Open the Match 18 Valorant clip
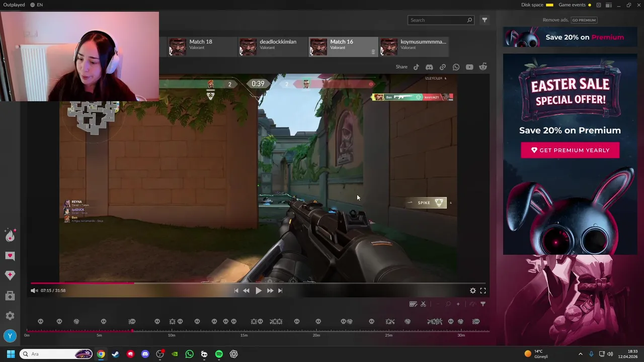 click(202, 46)
